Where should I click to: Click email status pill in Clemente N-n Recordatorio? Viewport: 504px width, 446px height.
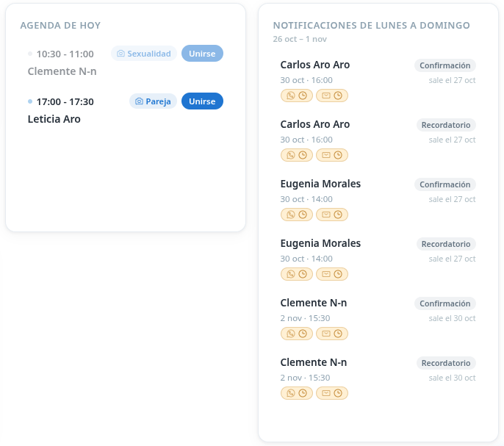(x=332, y=393)
